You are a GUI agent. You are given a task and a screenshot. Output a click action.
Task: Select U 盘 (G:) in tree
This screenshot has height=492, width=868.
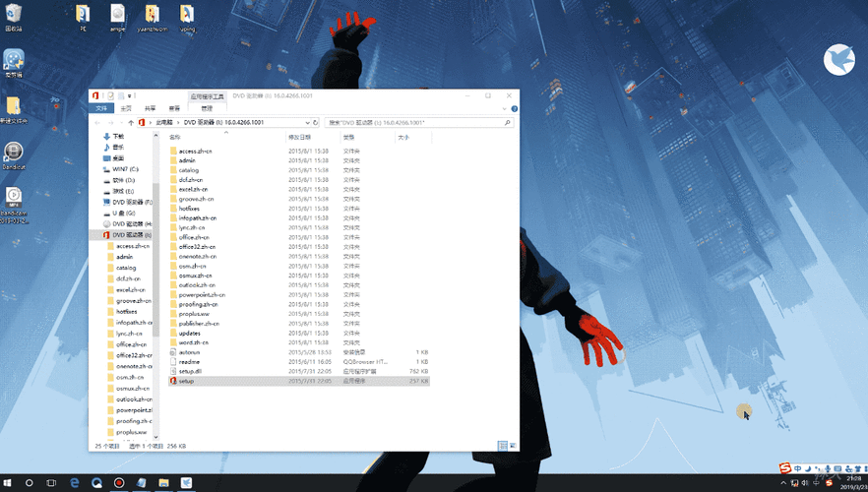pos(123,214)
